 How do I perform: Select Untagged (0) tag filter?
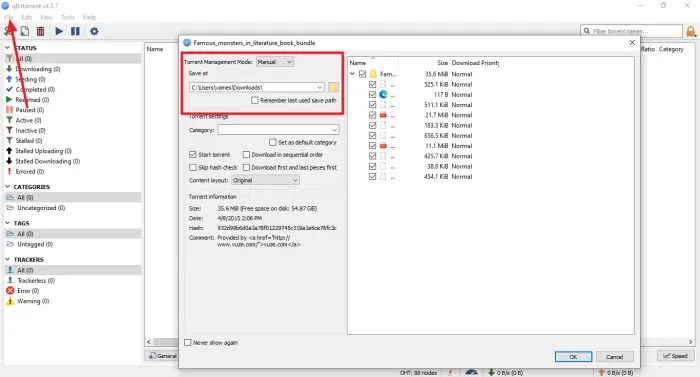pyautogui.click(x=35, y=244)
